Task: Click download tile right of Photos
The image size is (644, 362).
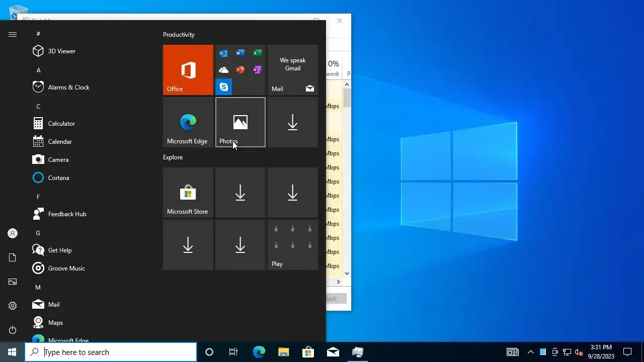Action: tap(293, 122)
